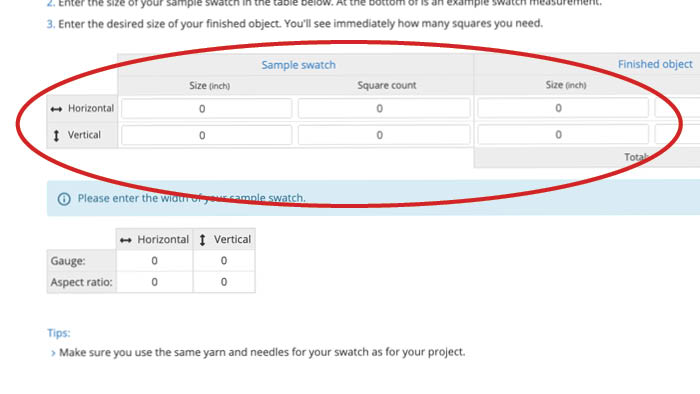Click the Square count column header

387,85
